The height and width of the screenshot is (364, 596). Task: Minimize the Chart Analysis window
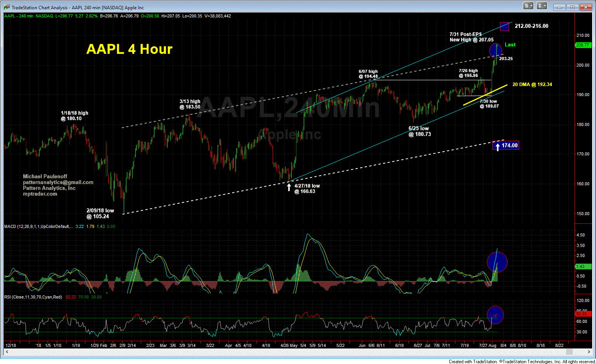(x=559, y=7)
